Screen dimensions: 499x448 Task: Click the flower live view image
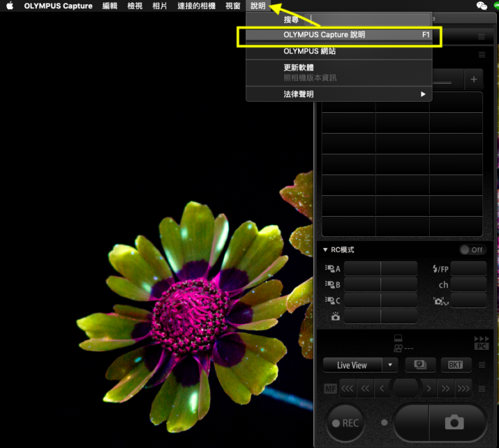pyautogui.click(x=156, y=229)
